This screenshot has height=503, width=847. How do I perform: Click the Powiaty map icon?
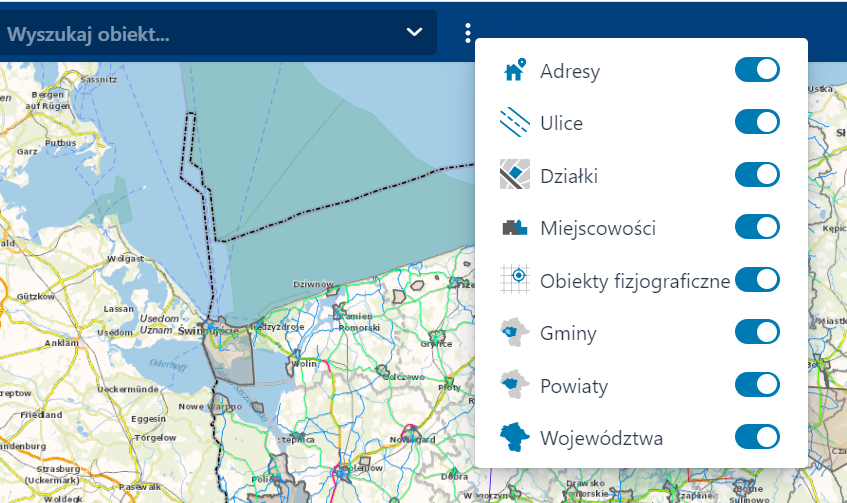click(514, 385)
